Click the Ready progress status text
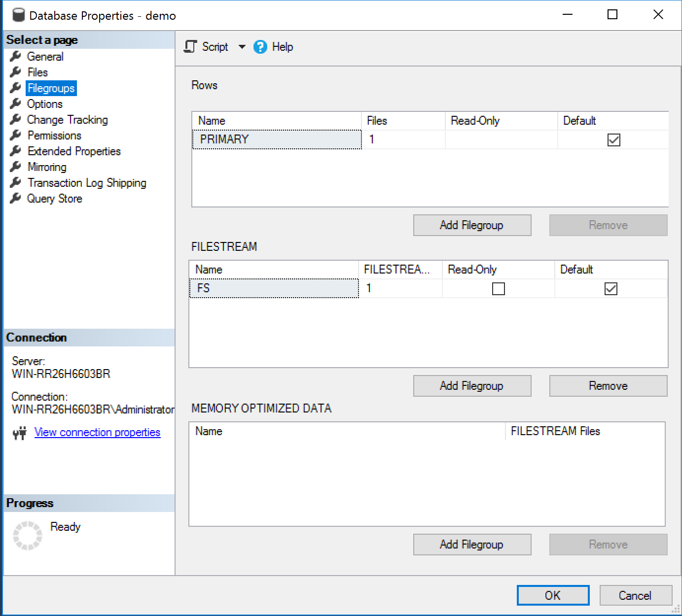The width and height of the screenshot is (682, 616). pos(66,527)
